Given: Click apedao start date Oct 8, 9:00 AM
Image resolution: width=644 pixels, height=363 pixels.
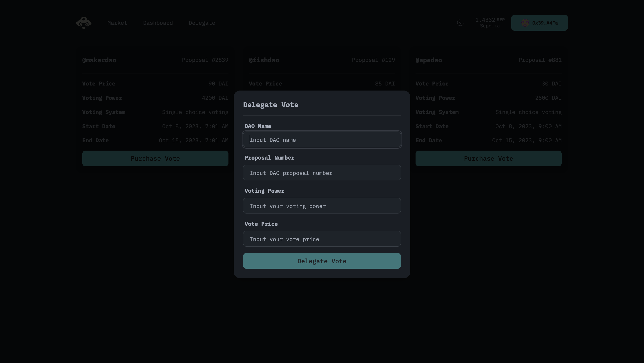Looking at the screenshot, I should tap(529, 126).
